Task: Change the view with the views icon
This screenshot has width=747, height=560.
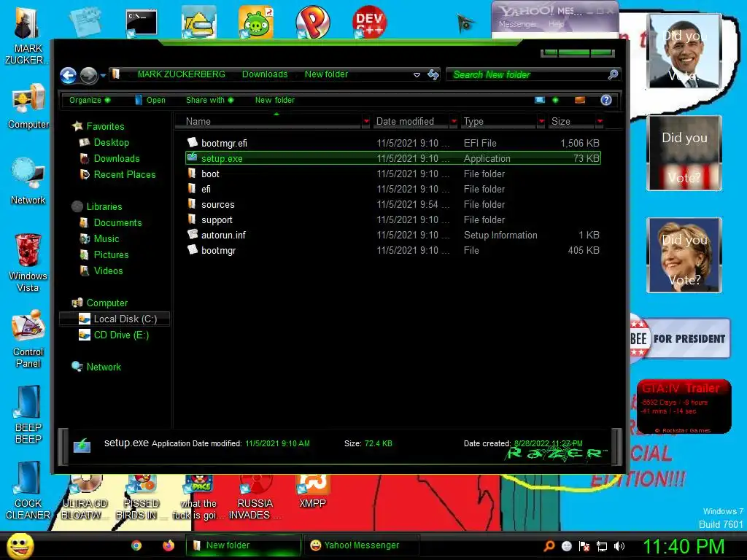Action: (540, 100)
